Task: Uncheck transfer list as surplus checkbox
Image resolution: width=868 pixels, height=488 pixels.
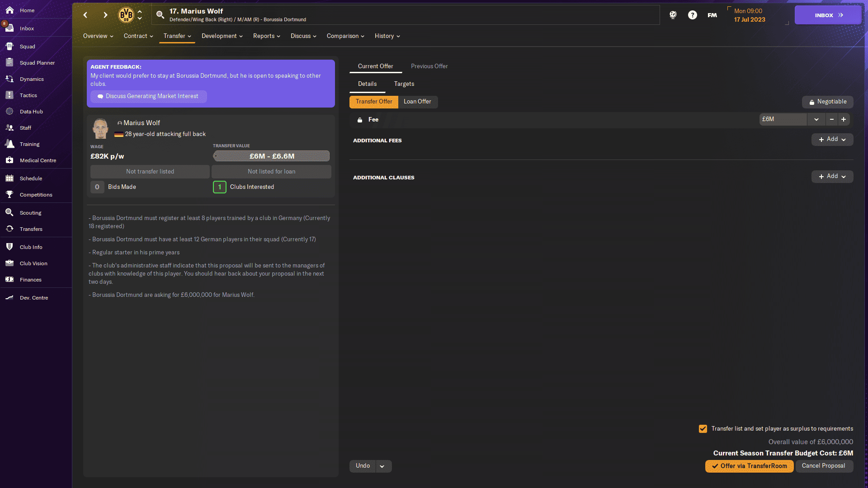Action: 703,429
